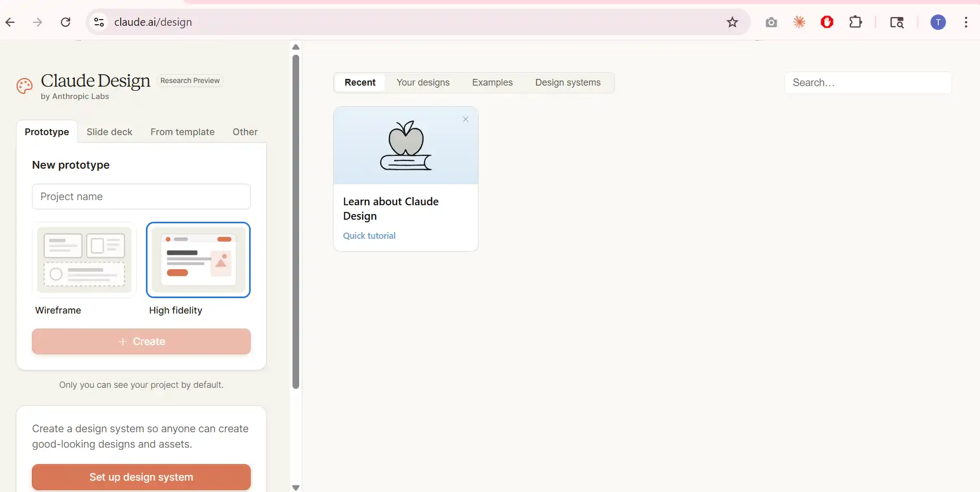Viewport: 980px width, 492px height.
Task: Open the red ad blocker extension
Action: [827, 22]
